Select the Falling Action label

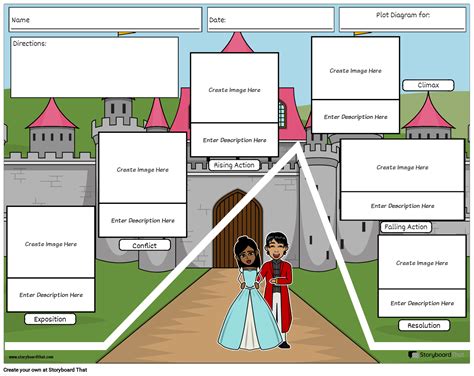coord(406,227)
